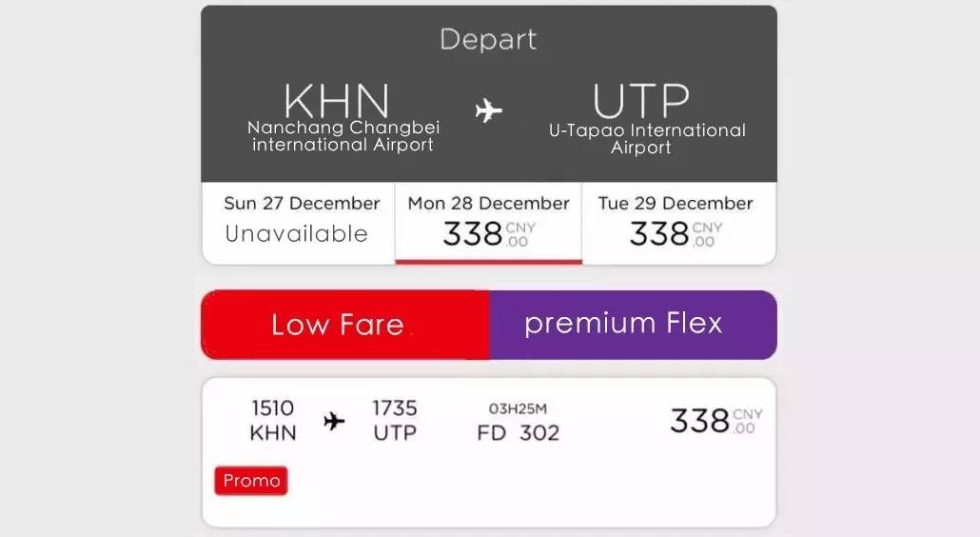Click the airplane icon between KHN and UTP
The width and height of the screenshot is (980, 537).
(x=488, y=111)
